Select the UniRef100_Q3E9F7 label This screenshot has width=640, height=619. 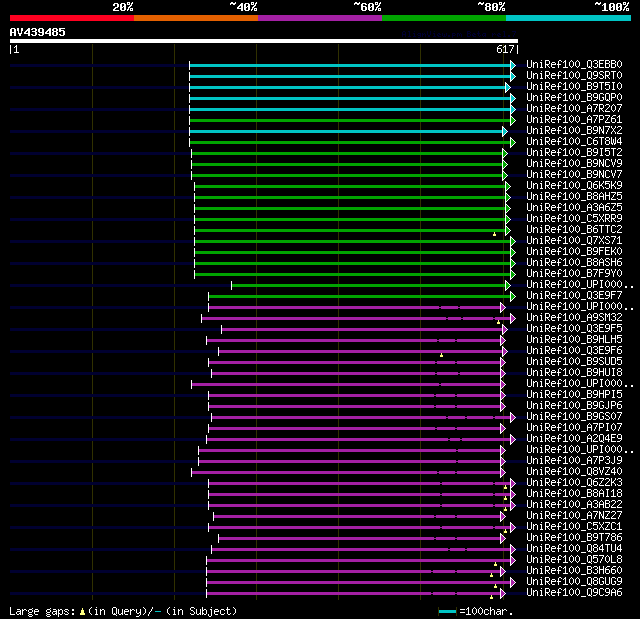pyautogui.click(x=574, y=296)
